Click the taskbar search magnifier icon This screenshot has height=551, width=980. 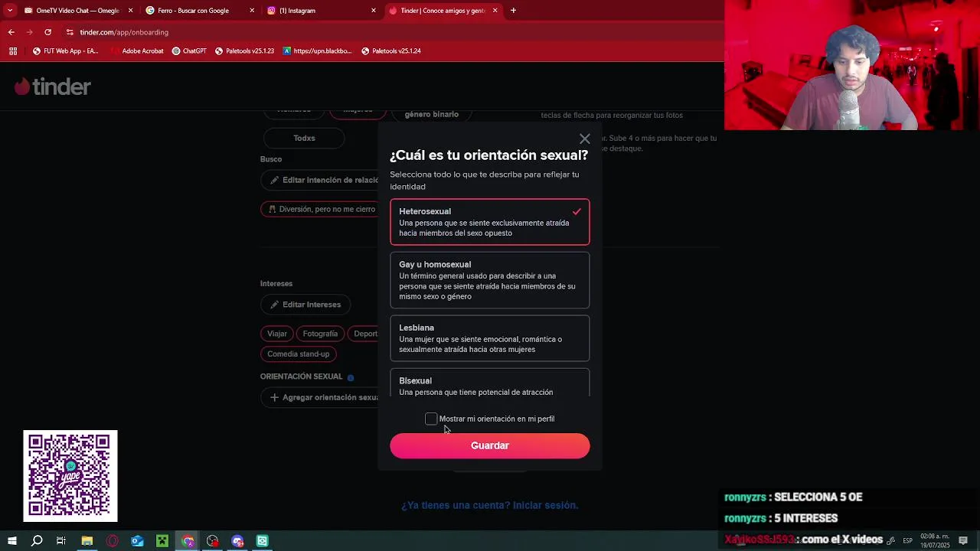[x=37, y=541]
